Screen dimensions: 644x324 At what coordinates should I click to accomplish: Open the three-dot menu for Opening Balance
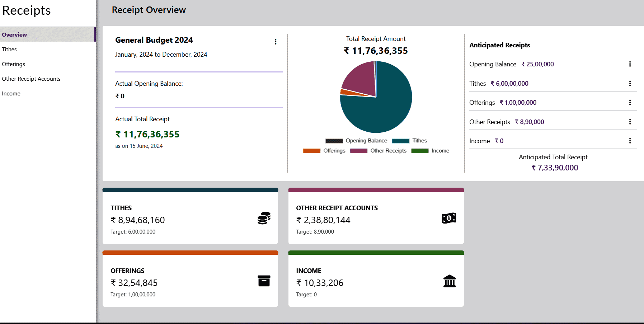(630, 64)
